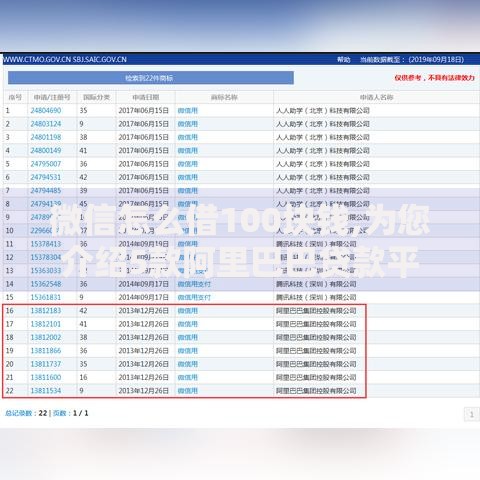Open registration number 15363033
The height and width of the screenshot is (480, 480).
[x=46, y=270]
